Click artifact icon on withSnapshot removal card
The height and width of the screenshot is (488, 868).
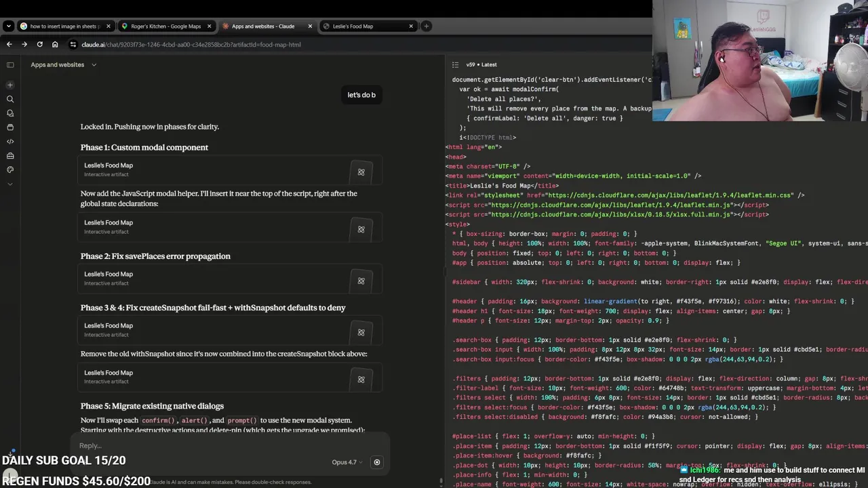361,380
